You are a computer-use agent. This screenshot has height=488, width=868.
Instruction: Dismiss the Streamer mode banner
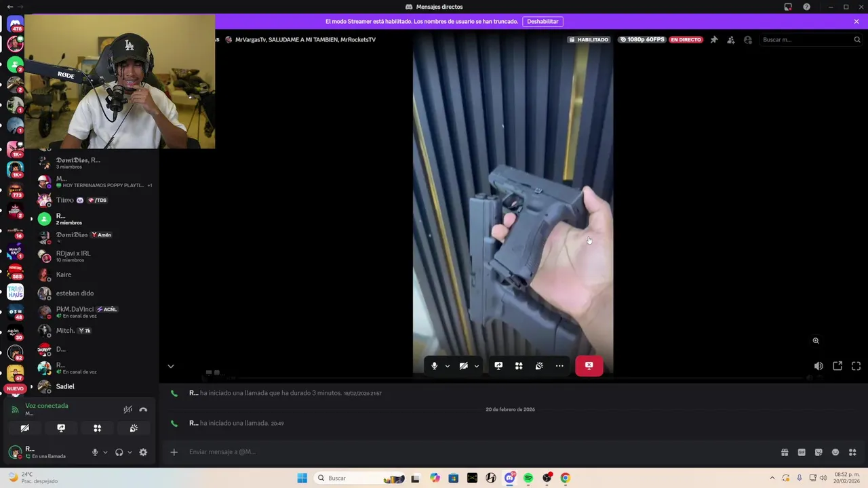tap(856, 22)
